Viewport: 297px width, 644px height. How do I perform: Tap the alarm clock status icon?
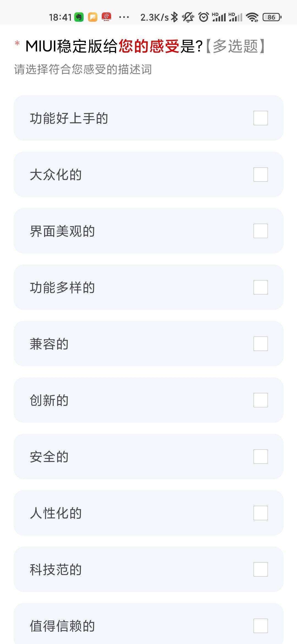204,17
